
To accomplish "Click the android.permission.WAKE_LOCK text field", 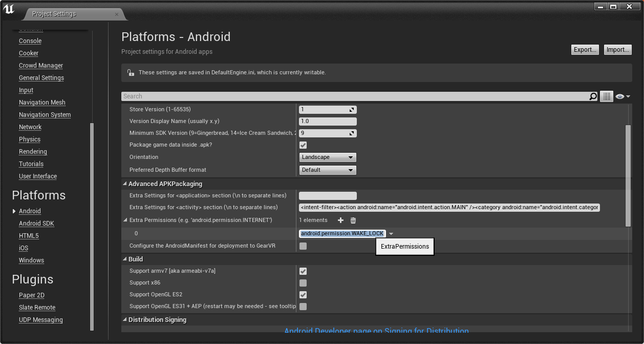I will pos(342,234).
